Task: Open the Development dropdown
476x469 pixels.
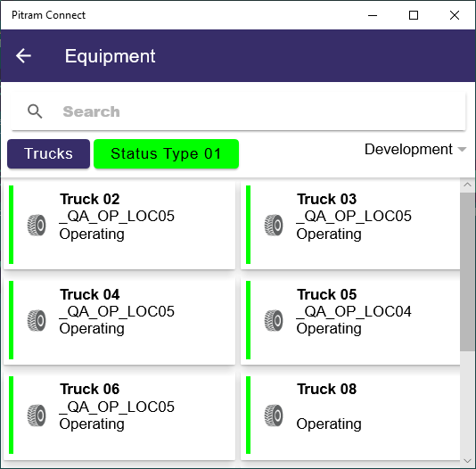Action: (x=415, y=150)
